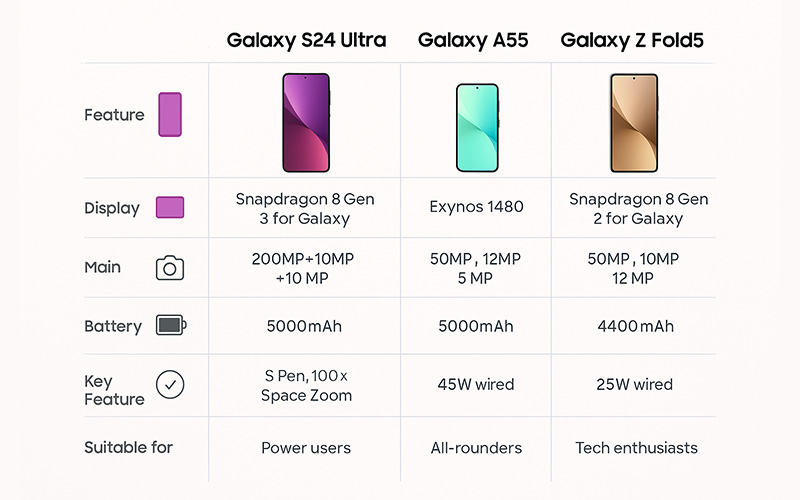Click the 200MP+10MP camera spec cell
Screen dimensions: 800x500
point(303,268)
